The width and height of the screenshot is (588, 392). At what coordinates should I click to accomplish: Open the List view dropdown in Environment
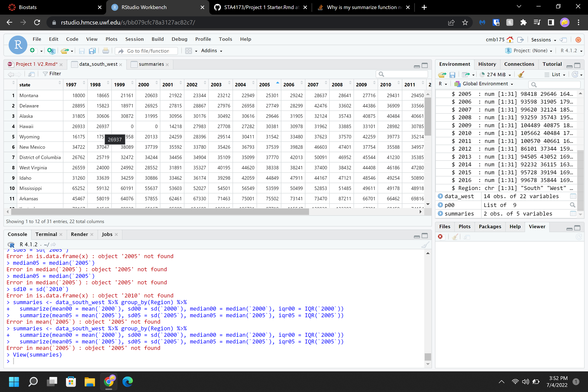pos(555,75)
